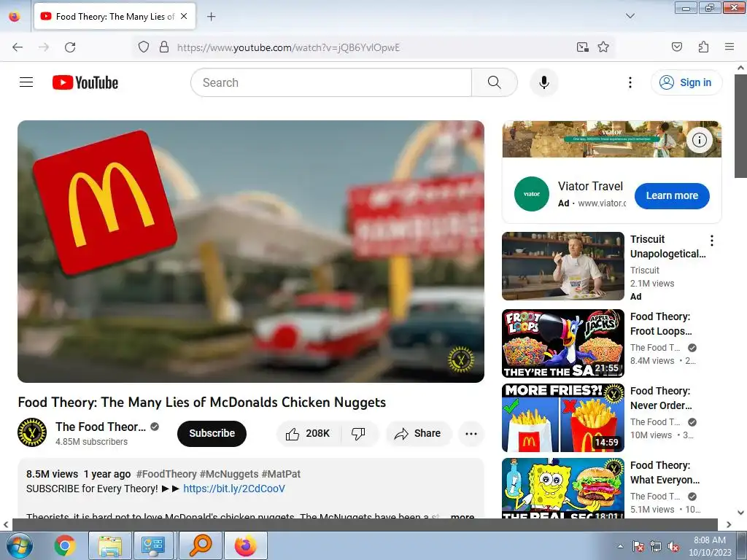
Task: Open more actions ellipsis under video
Action: pyautogui.click(x=471, y=433)
